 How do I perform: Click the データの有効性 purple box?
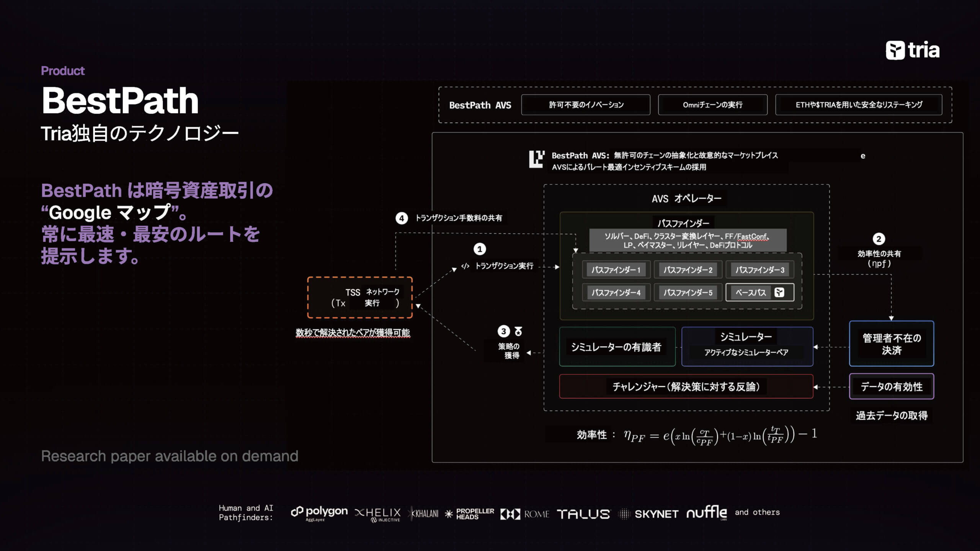[891, 386]
